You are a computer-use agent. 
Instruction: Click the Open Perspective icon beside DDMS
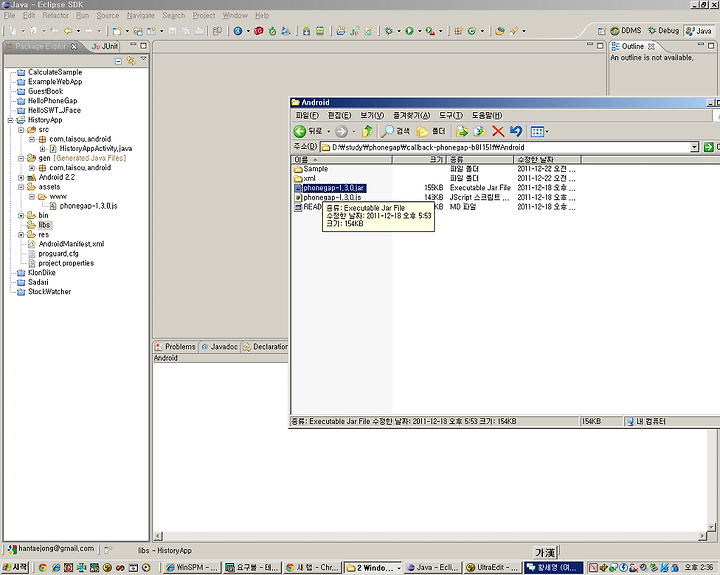click(x=601, y=31)
